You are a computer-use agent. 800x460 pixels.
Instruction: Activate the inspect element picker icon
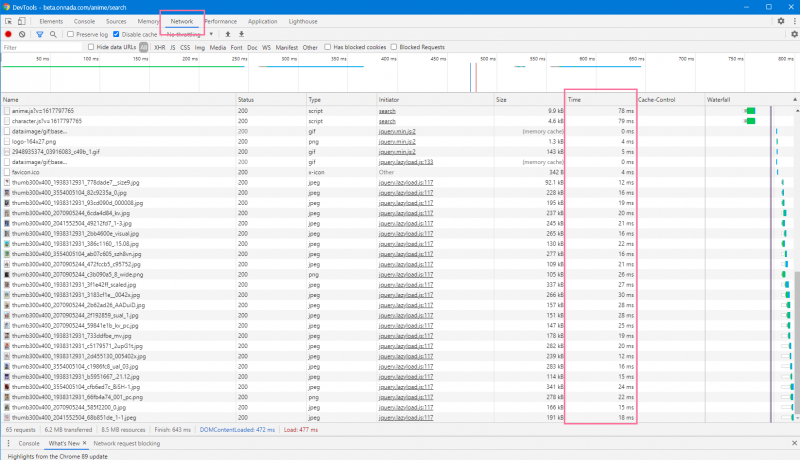point(9,20)
